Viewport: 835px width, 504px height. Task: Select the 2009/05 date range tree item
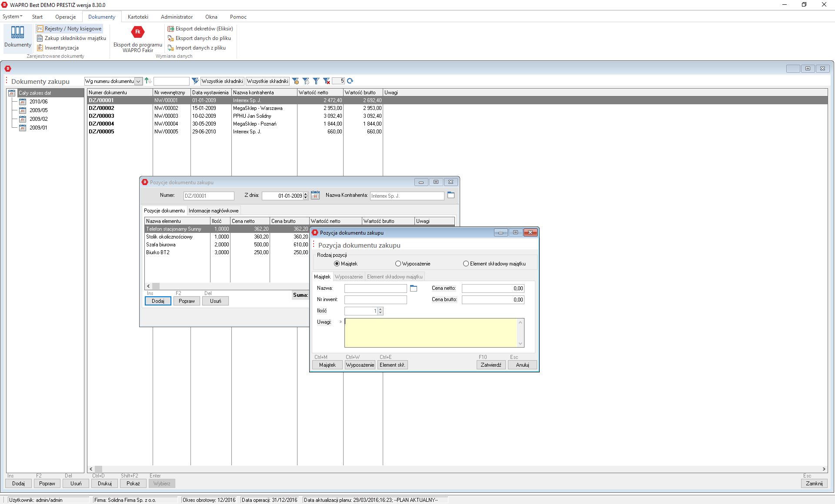tap(38, 110)
